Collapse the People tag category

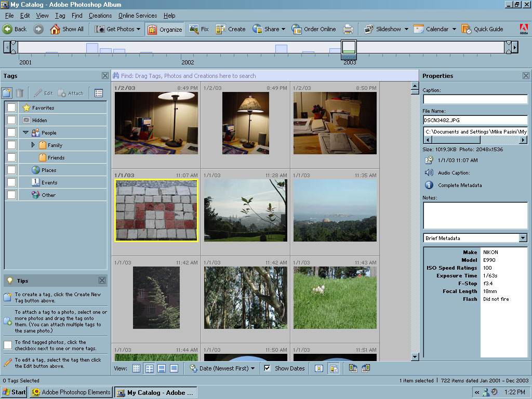coord(25,132)
